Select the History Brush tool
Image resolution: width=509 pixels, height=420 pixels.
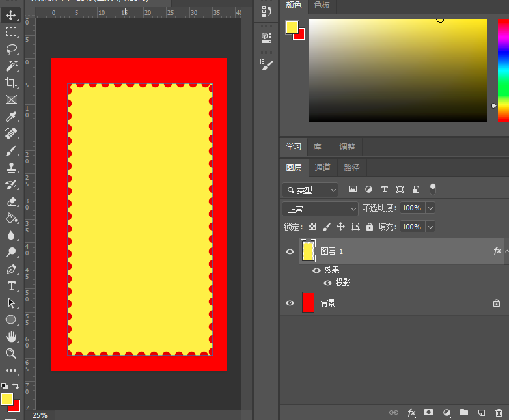coord(11,184)
